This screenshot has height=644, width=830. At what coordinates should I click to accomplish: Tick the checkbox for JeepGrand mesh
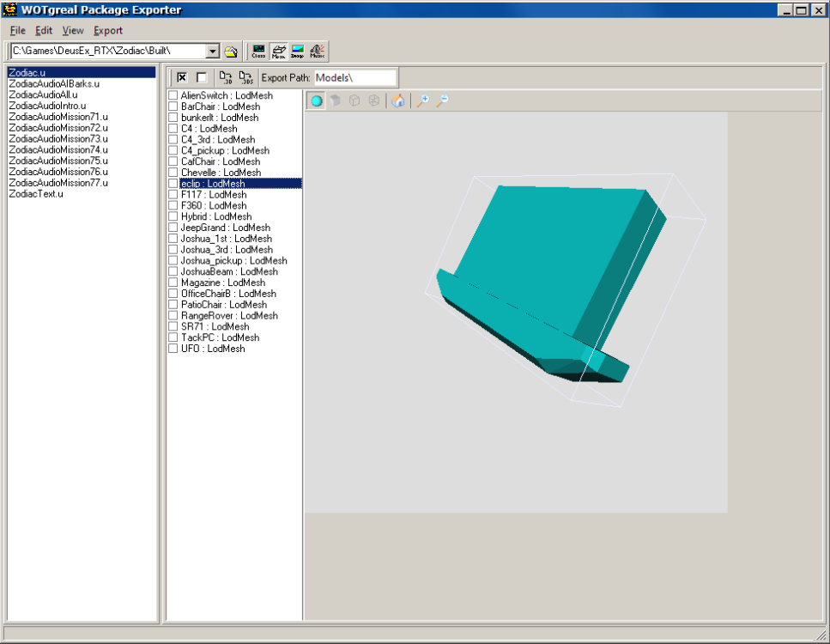coord(173,228)
